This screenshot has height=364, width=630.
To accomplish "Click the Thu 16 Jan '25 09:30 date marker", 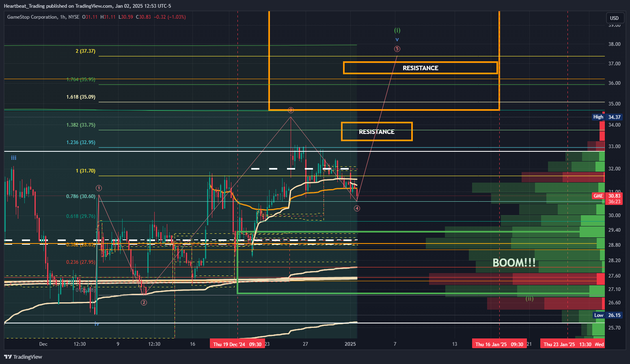I will [499, 344].
